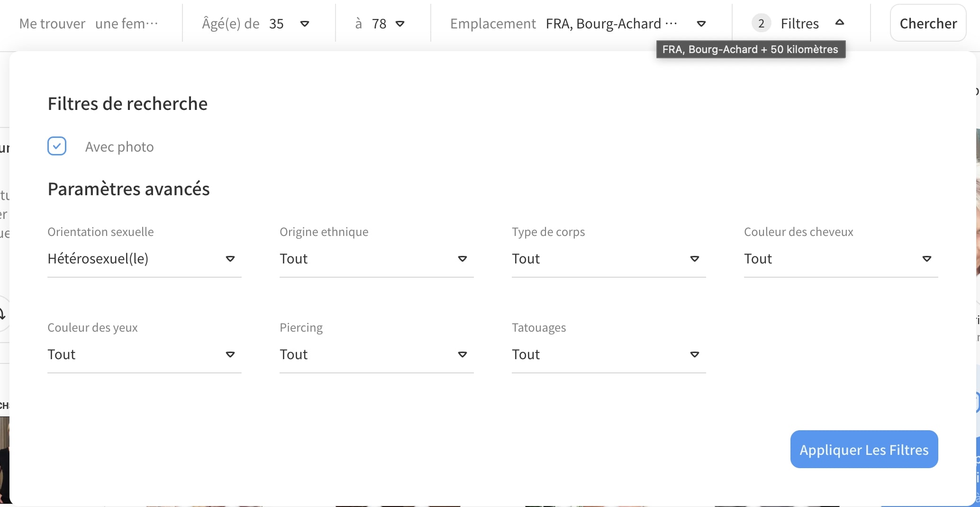
Task: Click the Piercing dropdown arrow icon
Action: pyautogui.click(x=463, y=354)
